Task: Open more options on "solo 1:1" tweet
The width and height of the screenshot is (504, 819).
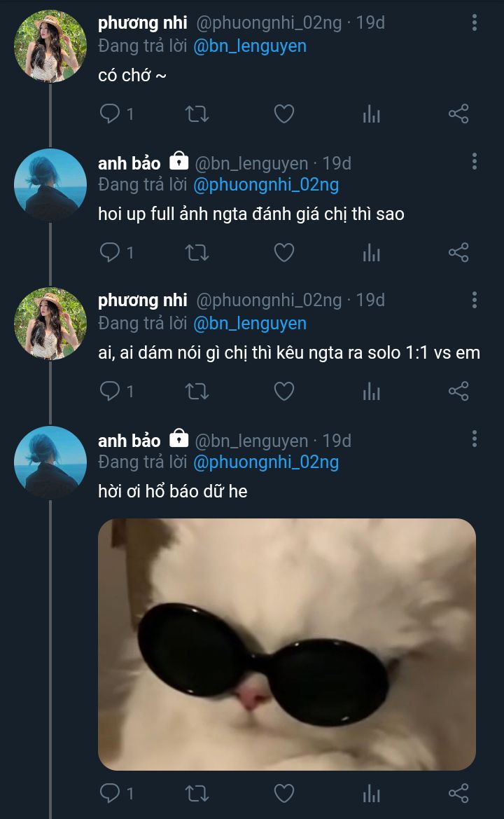Action: point(475,301)
